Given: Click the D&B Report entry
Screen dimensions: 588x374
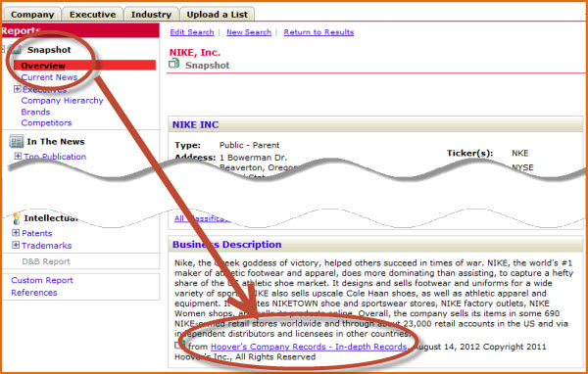Looking at the screenshot, I should (46, 261).
